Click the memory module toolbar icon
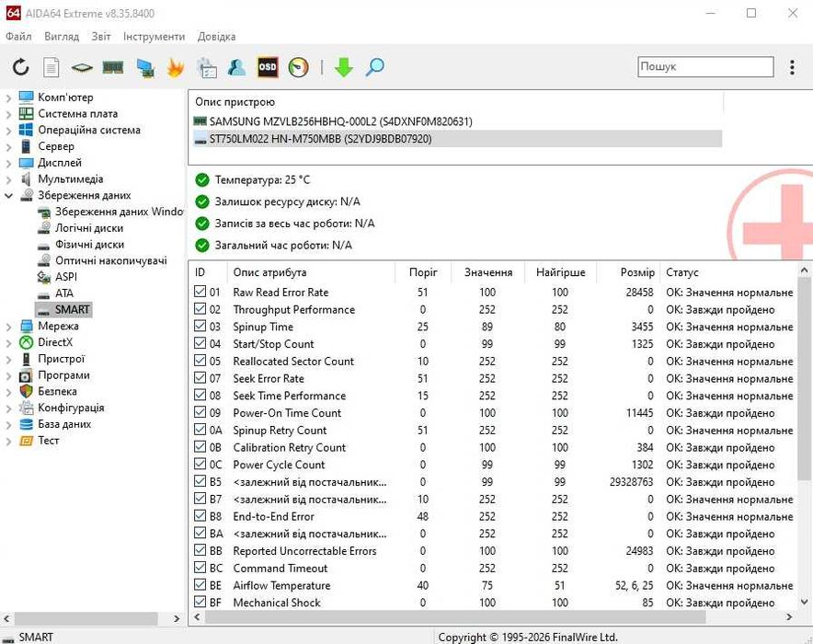The image size is (813, 644). [x=112, y=67]
